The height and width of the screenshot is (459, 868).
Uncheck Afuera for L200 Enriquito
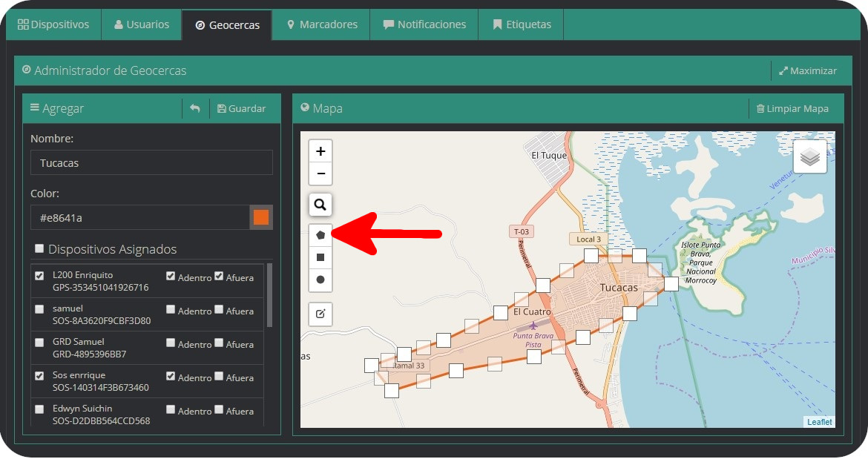[x=219, y=276]
